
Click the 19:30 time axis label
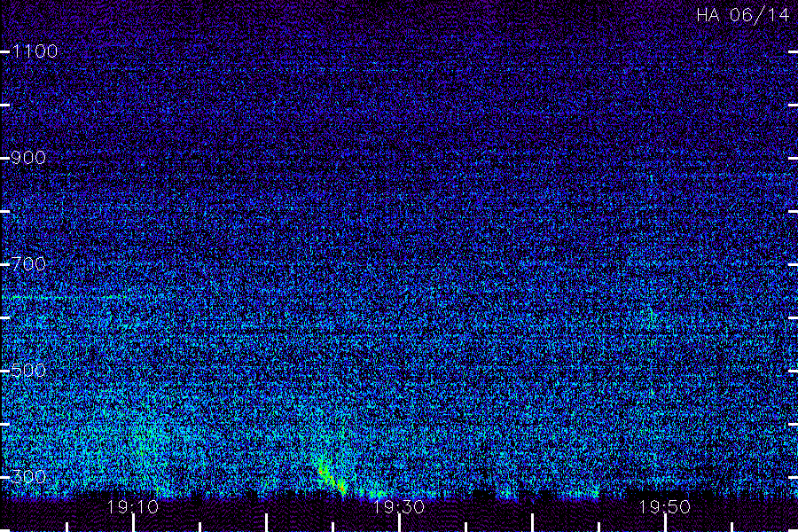398,507
